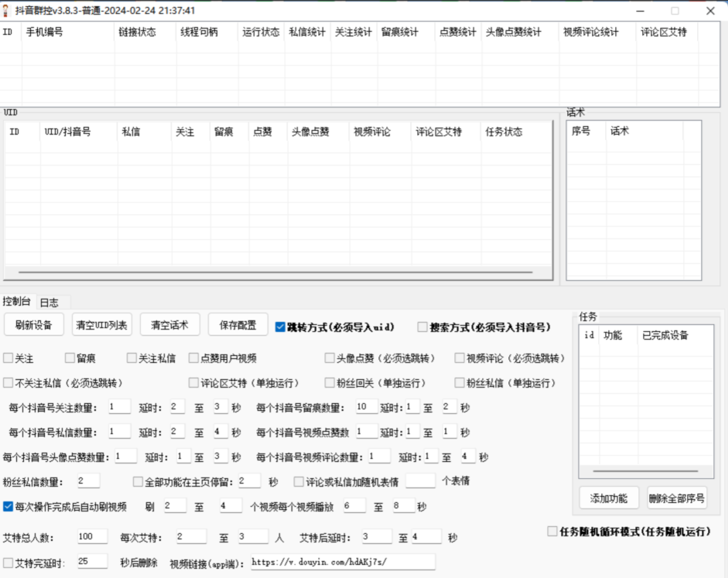
Task: Click the 视频链接 URL input field
Action: (344, 562)
